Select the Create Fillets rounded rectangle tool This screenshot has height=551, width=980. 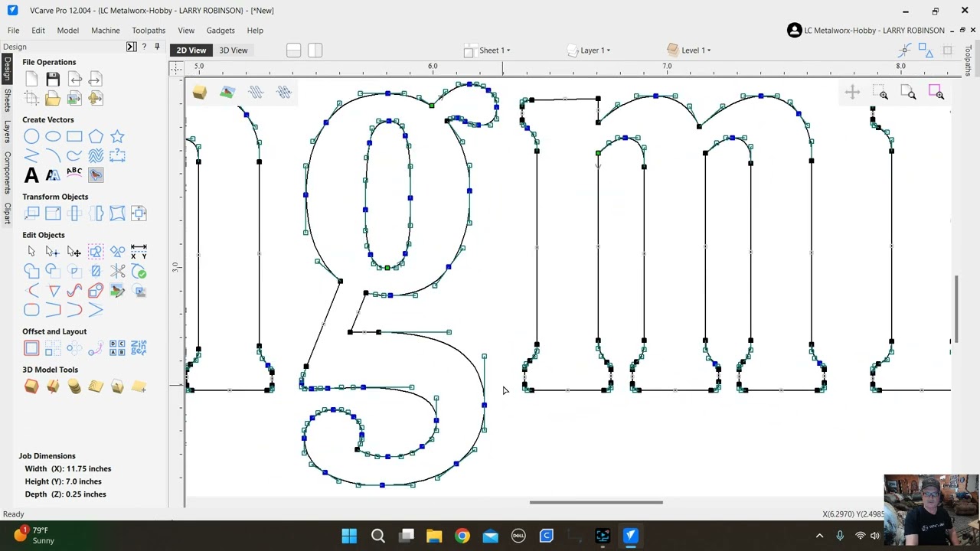(x=31, y=309)
